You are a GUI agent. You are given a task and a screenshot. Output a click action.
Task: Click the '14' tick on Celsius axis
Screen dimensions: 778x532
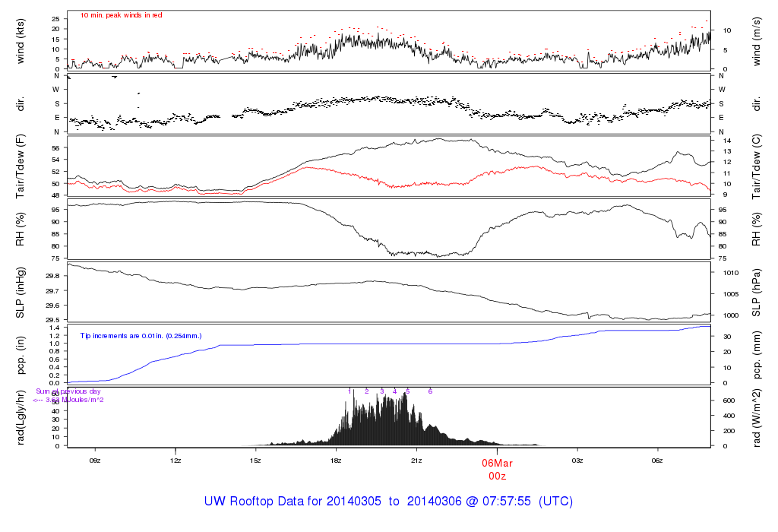pyautogui.click(x=727, y=141)
